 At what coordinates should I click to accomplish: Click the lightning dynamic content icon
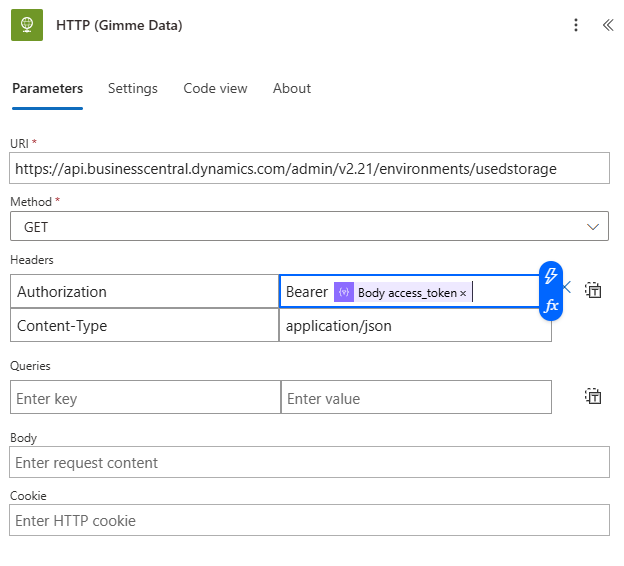coord(550,276)
